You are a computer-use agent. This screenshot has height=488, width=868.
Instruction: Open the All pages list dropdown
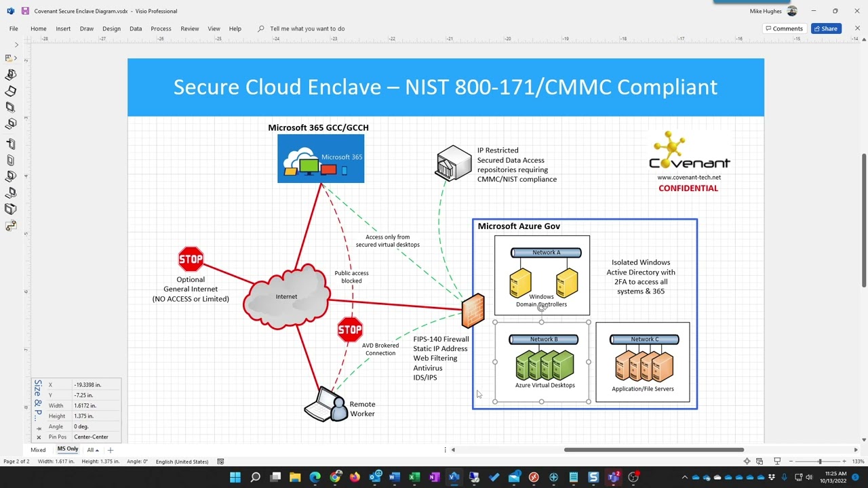pyautogui.click(x=93, y=450)
